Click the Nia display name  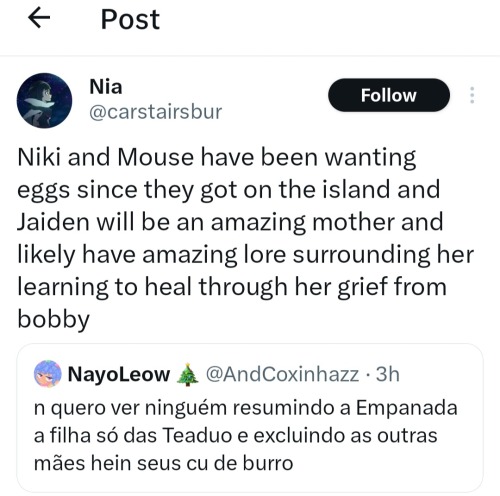click(x=106, y=87)
